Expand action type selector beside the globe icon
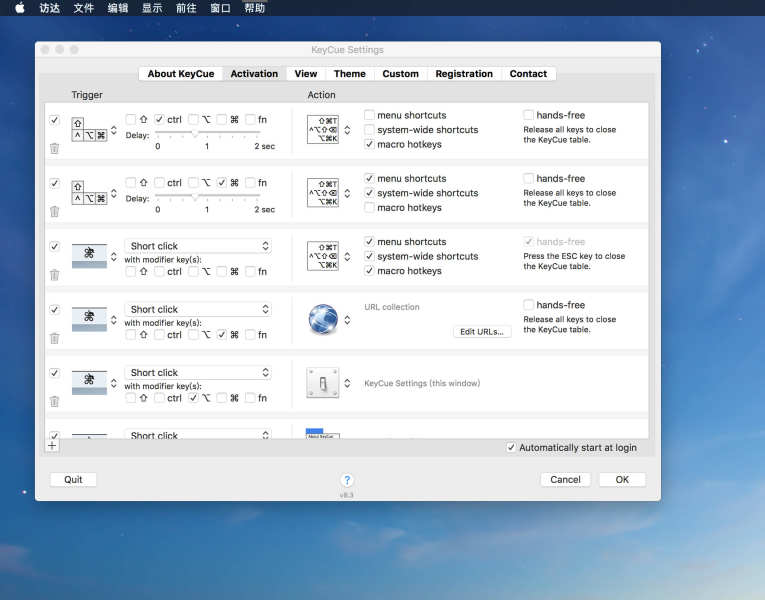The width and height of the screenshot is (765, 600). (x=347, y=320)
